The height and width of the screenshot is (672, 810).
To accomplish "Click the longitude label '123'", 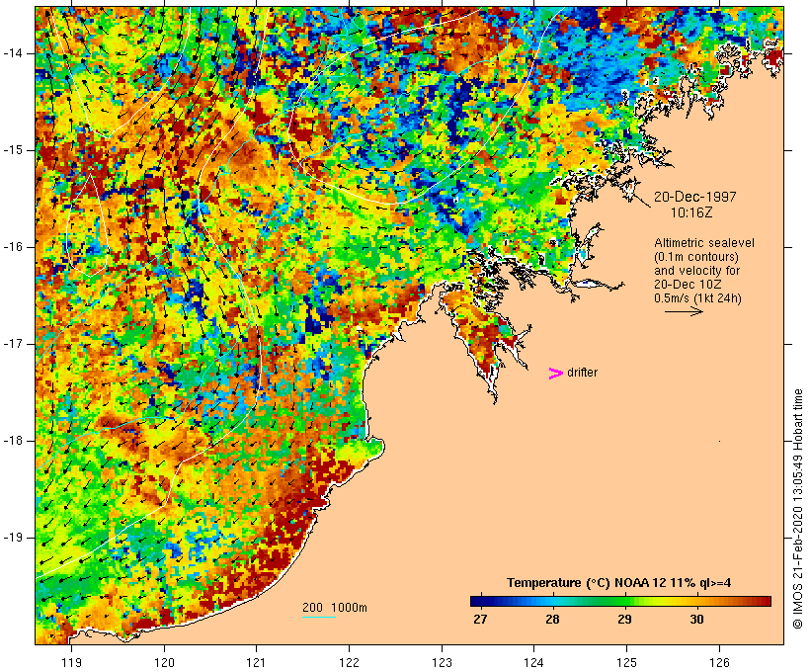I will coord(442,662).
